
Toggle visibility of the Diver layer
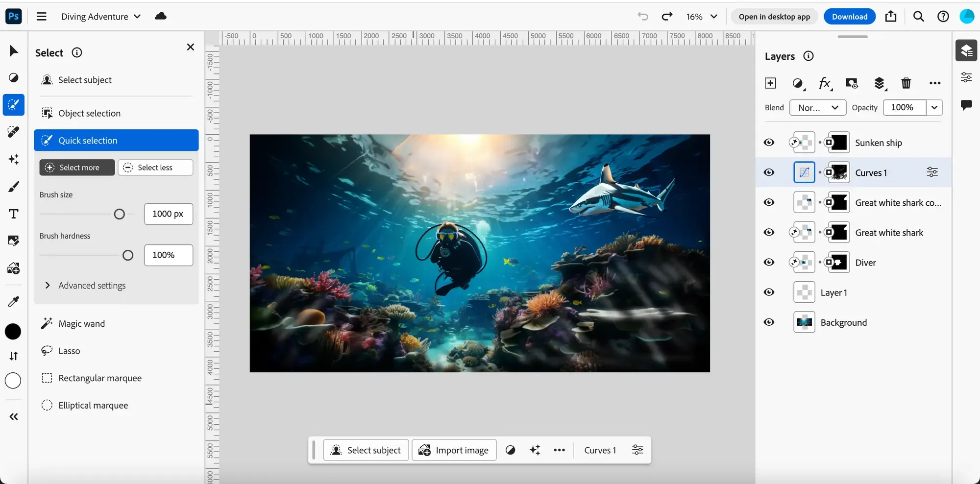click(x=769, y=262)
